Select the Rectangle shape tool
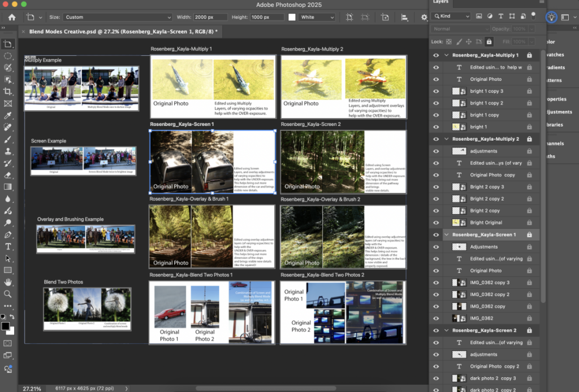 click(7, 270)
